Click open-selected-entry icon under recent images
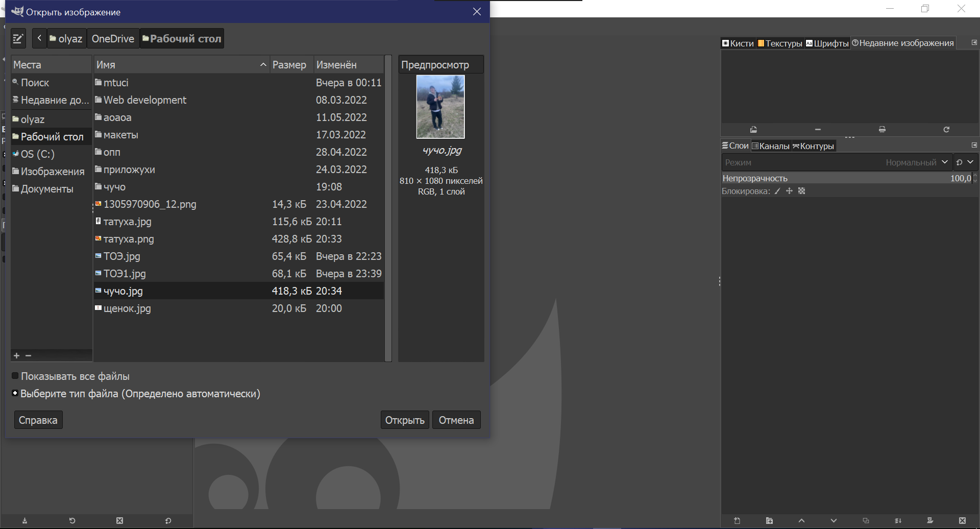 [x=753, y=130]
